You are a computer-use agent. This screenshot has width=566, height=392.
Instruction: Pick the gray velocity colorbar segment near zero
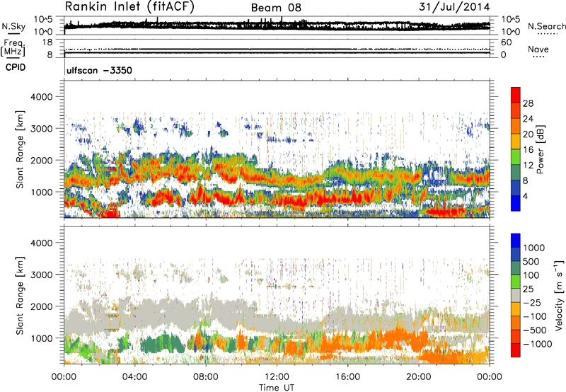516,295
